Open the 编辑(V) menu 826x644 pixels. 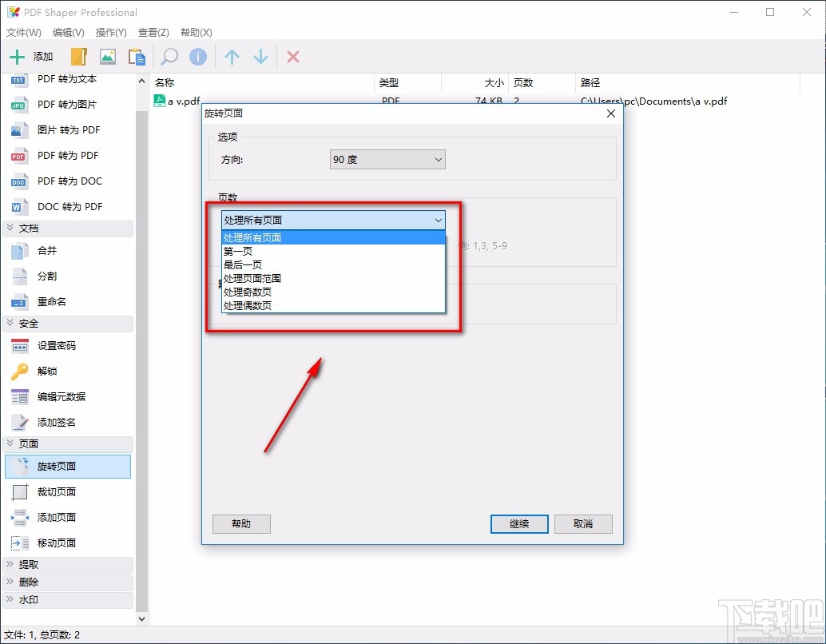pos(69,32)
